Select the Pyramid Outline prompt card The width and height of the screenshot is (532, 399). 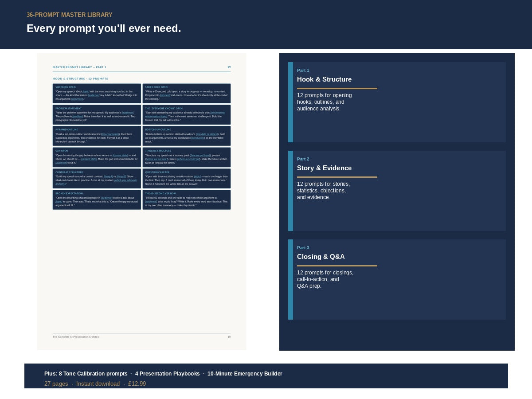97,136
